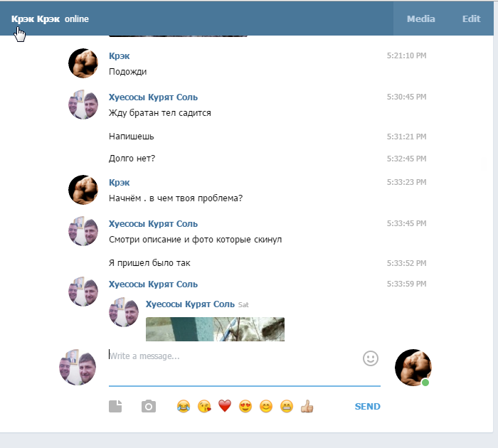The height and width of the screenshot is (448, 498).
Task: Open forwarded message author name link
Action: 190,304
